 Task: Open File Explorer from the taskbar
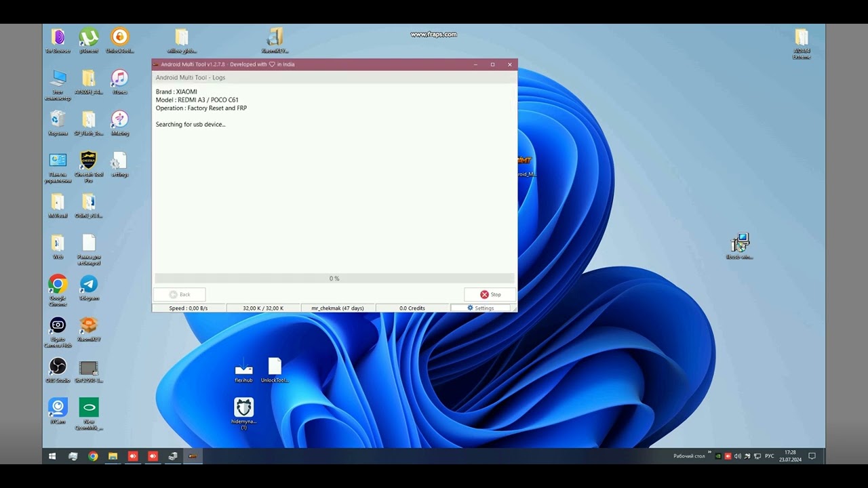[x=113, y=456]
